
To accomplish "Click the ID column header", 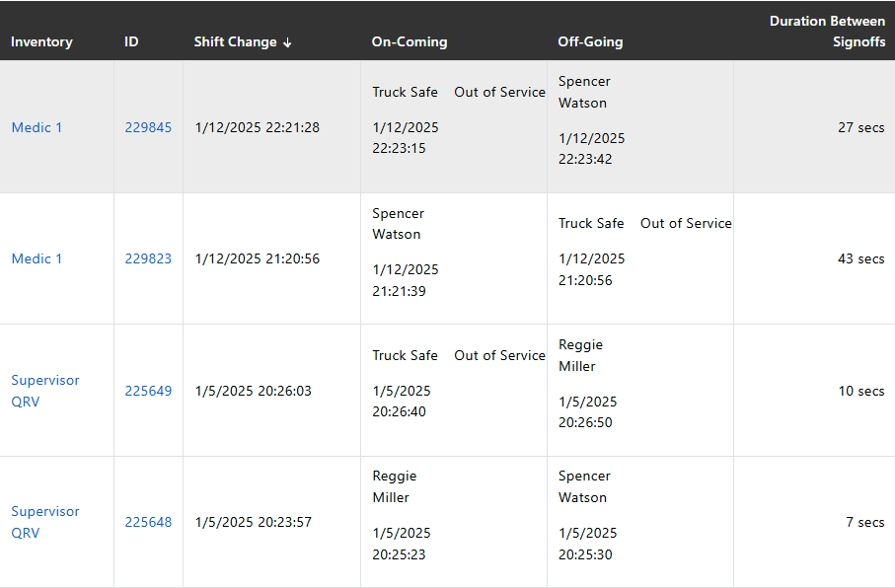I will pos(131,41).
